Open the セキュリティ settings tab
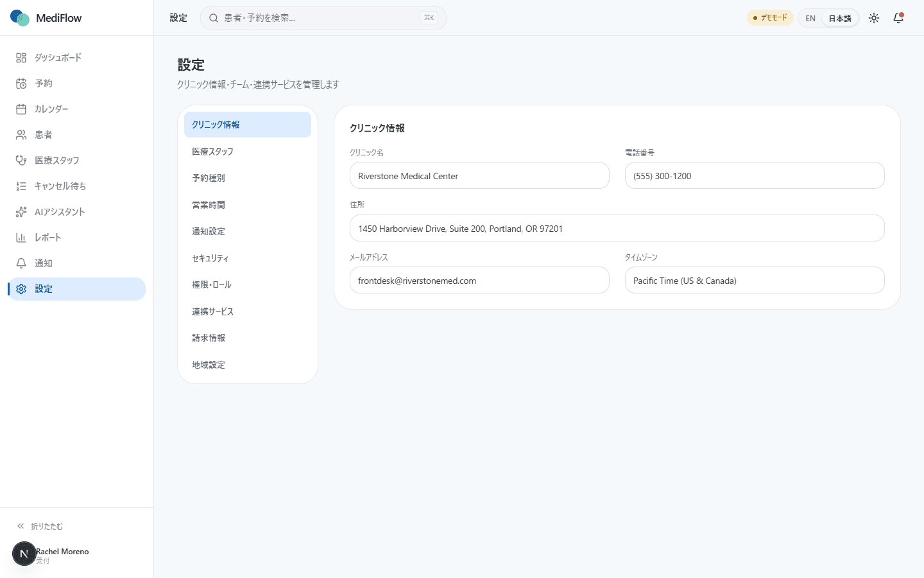The width and height of the screenshot is (924, 578). [x=248, y=258]
